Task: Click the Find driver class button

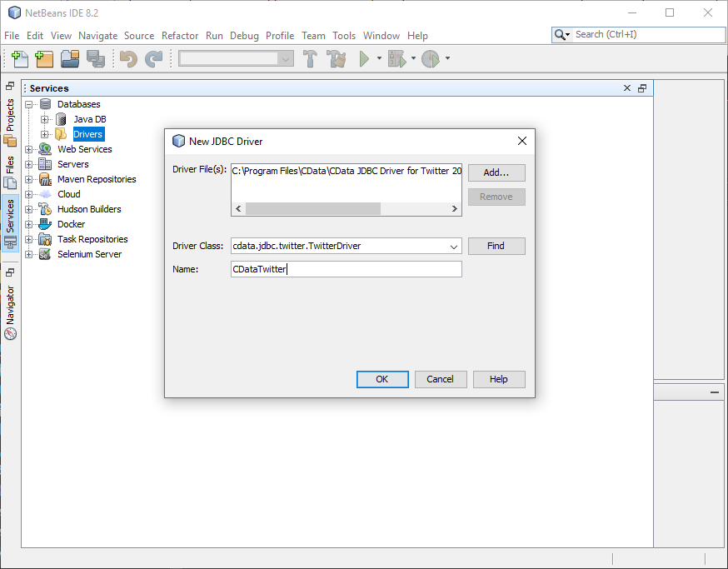Action: [x=496, y=246]
